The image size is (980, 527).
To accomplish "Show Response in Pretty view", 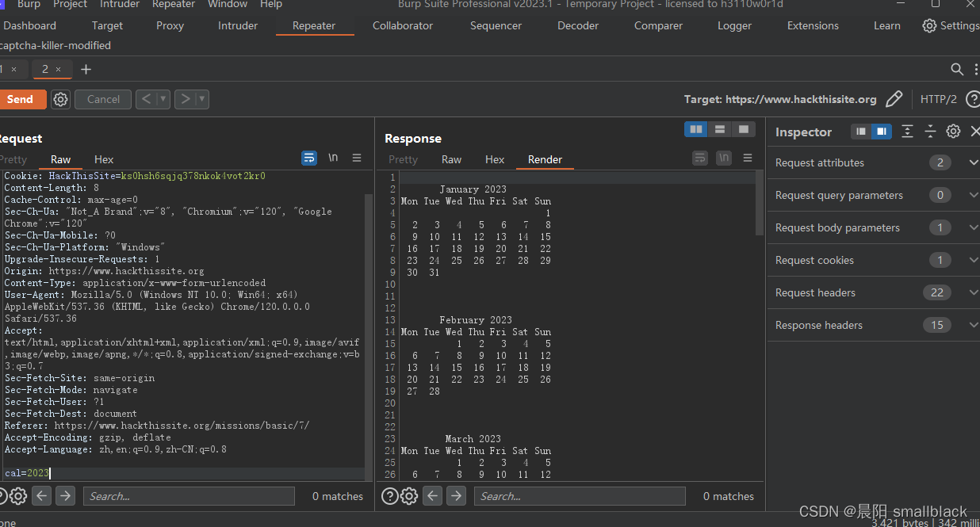I will click(x=403, y=159).
